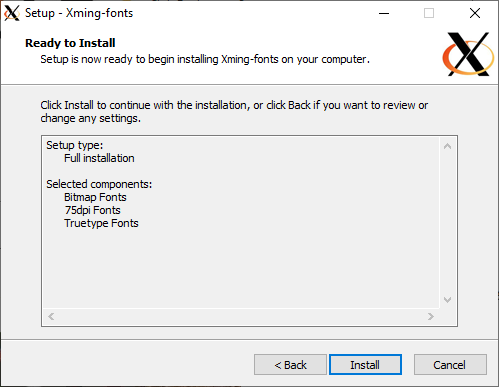The height and width of the screenshot is (387, 499).
Task: Click the vertical scrollbar track in summary box
Action: click(x=448, y=223)
